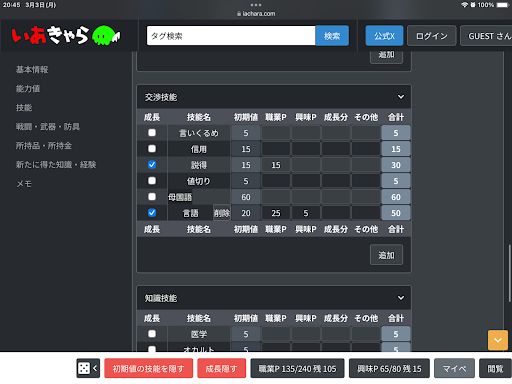This screenshot has height=384, width=512.
Task: Go to 戦闘・武器・防具 section
Action: [x=48, y=126]
